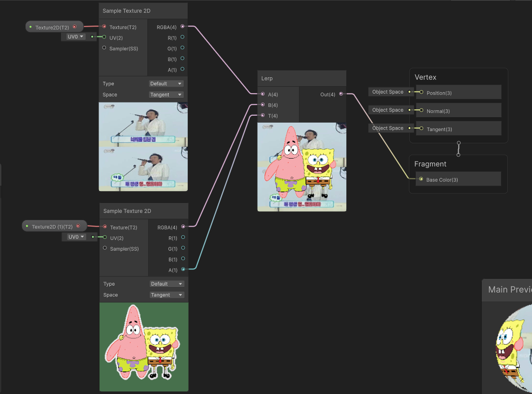Click the B(4) input port on Lerp node
532x394 pixels.
click(263, 104)
